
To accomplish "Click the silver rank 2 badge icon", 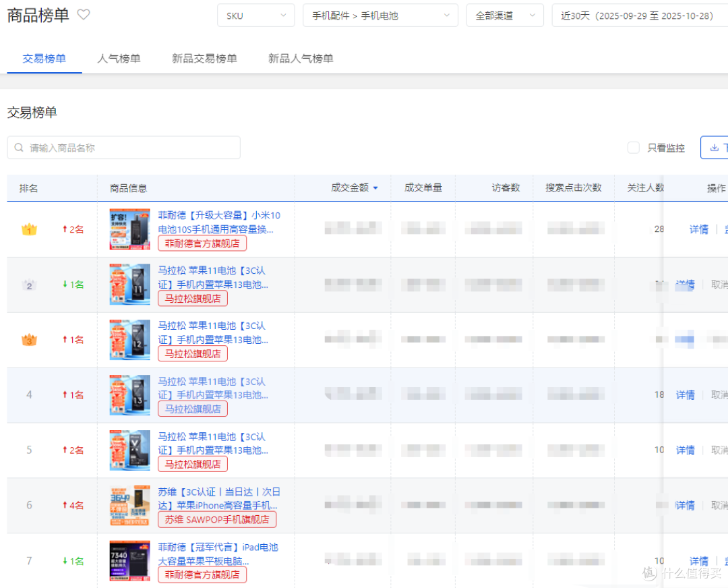I will (29, 285).
